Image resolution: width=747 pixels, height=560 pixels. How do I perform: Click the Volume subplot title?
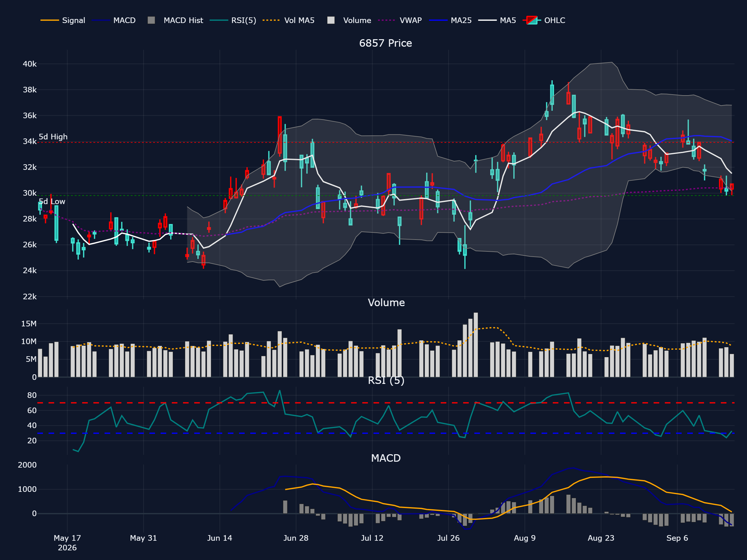click(x=386, y=302)
